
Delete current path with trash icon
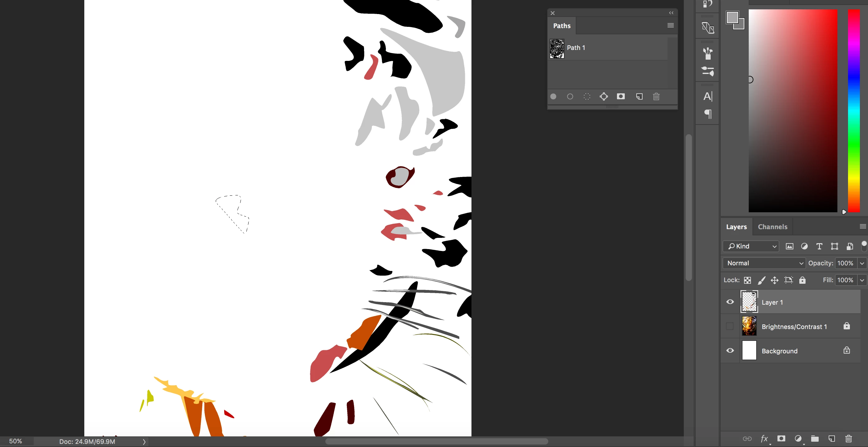click(656, 97)
